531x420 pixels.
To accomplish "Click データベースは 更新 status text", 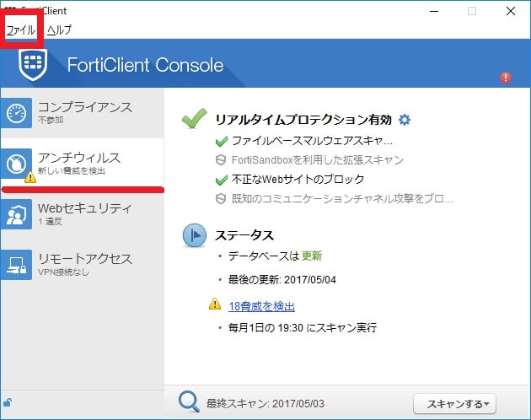I will tap(275, 256).
